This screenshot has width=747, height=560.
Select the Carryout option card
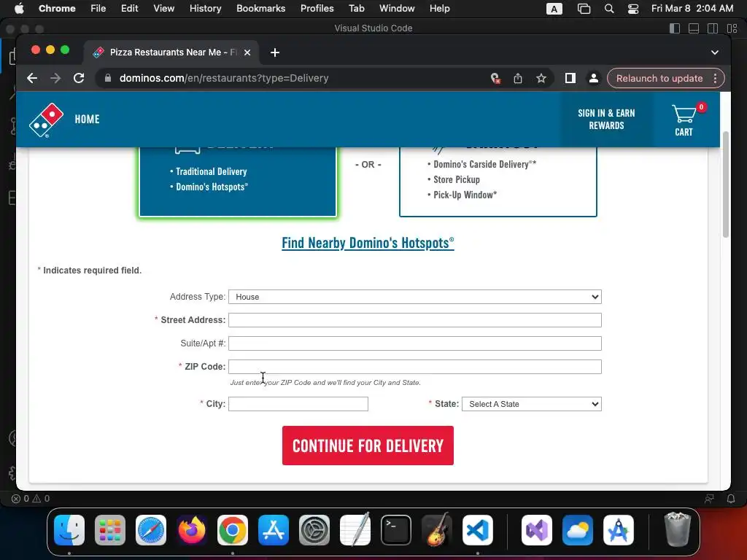pyautogui.click(x=498, y=182)
